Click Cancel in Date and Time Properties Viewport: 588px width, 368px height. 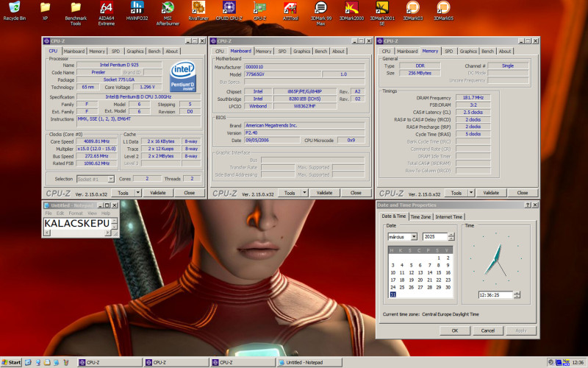[x=488, y=330]
